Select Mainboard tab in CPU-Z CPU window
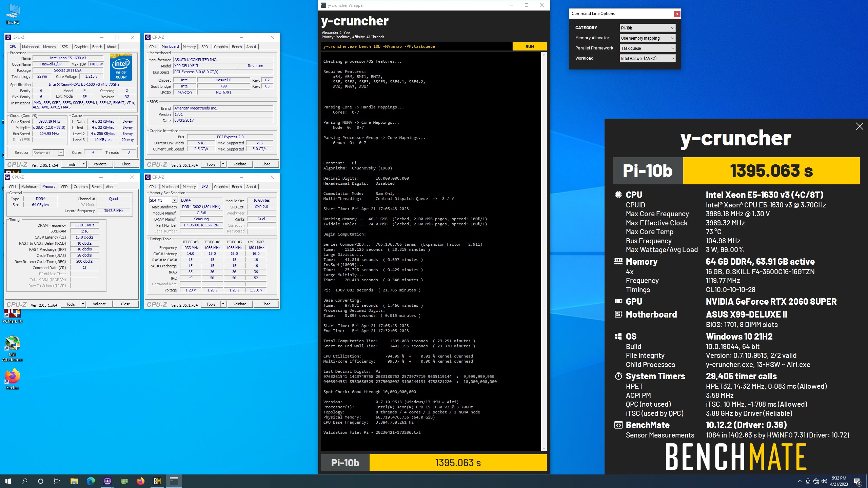868x488 pixels. (31, 47)
